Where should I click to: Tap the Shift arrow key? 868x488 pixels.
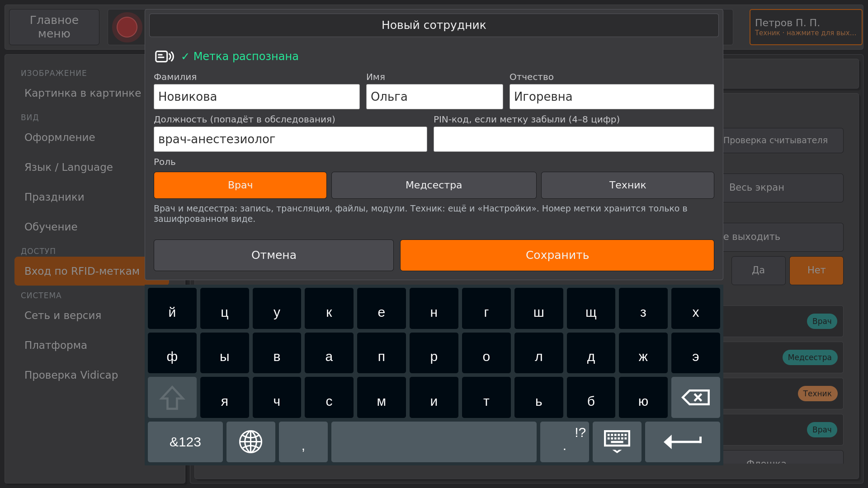(x=172, y=398)
